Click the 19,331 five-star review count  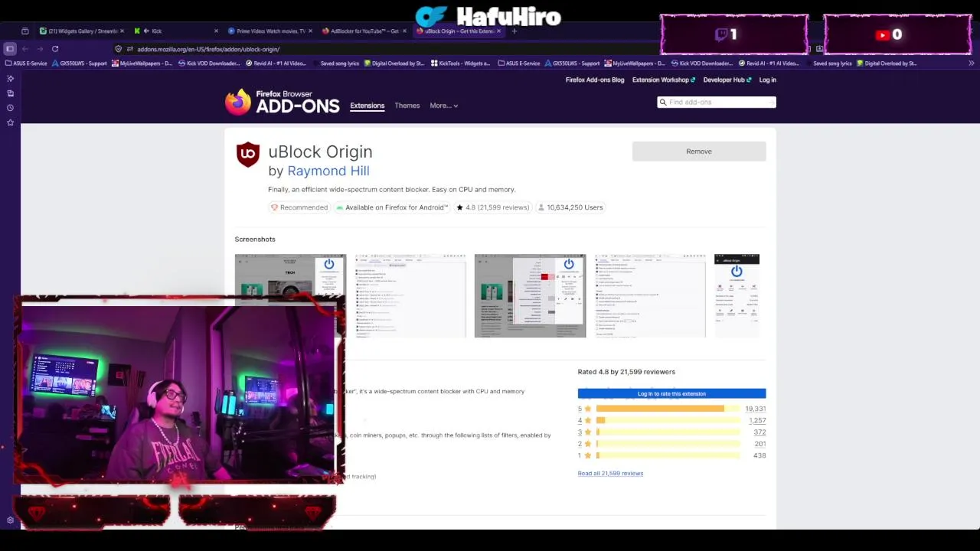click(756, 409)
